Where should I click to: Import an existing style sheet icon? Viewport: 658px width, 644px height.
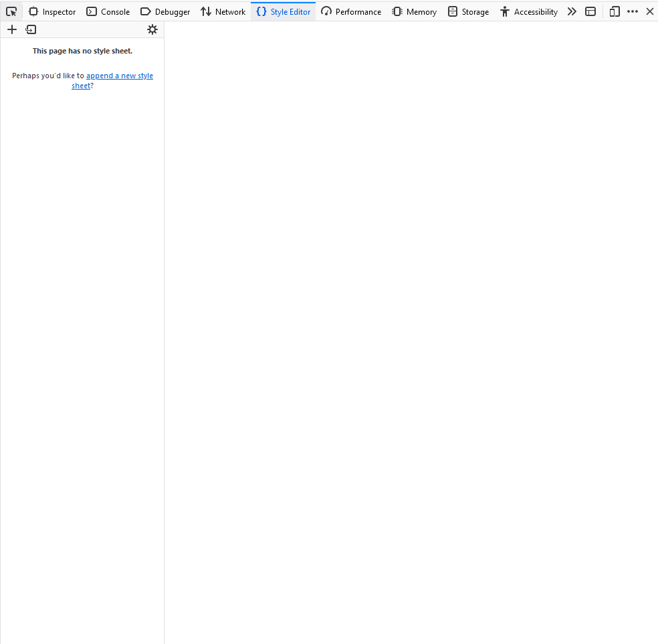pyautogui.click(x=31, y=29)
